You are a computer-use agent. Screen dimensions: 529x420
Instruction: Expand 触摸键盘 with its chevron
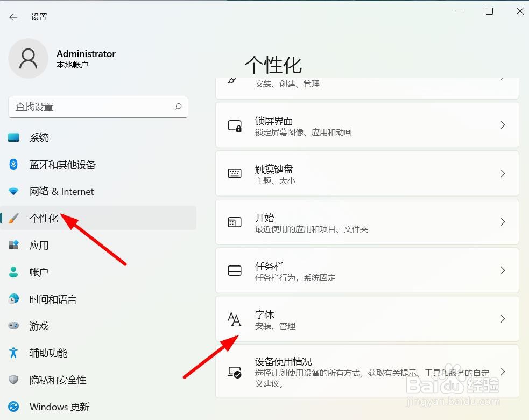[503, 173]
